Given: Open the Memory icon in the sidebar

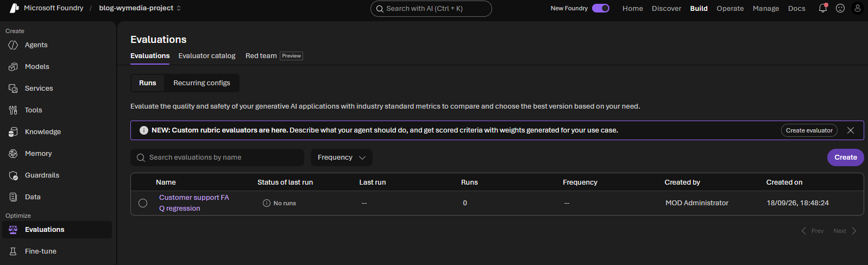Looking at the screenshot, I should tap(14, 154).
